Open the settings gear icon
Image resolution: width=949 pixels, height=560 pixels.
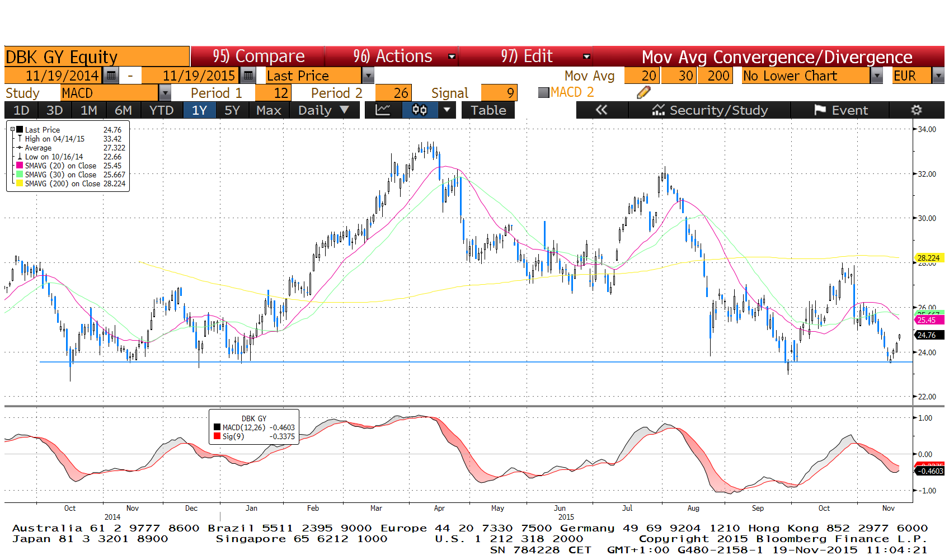pyautogui.click(x=917, y=110)
